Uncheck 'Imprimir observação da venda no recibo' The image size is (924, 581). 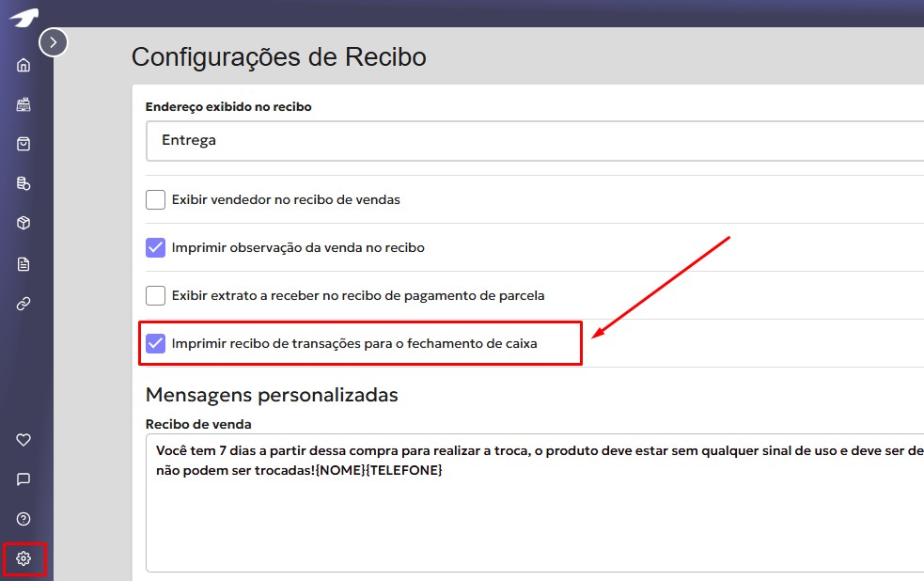[x=156, y=247]
